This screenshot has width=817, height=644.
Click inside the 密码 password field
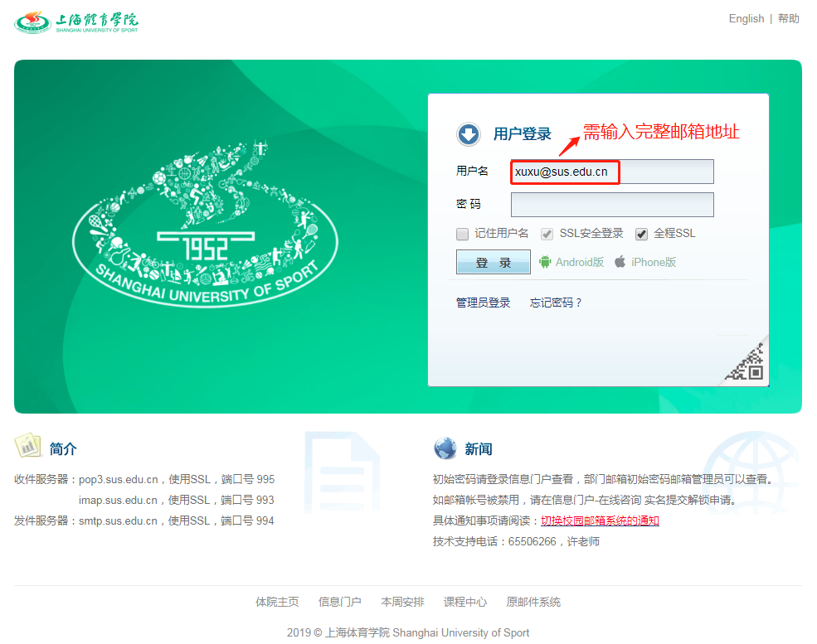coord(612,205)
